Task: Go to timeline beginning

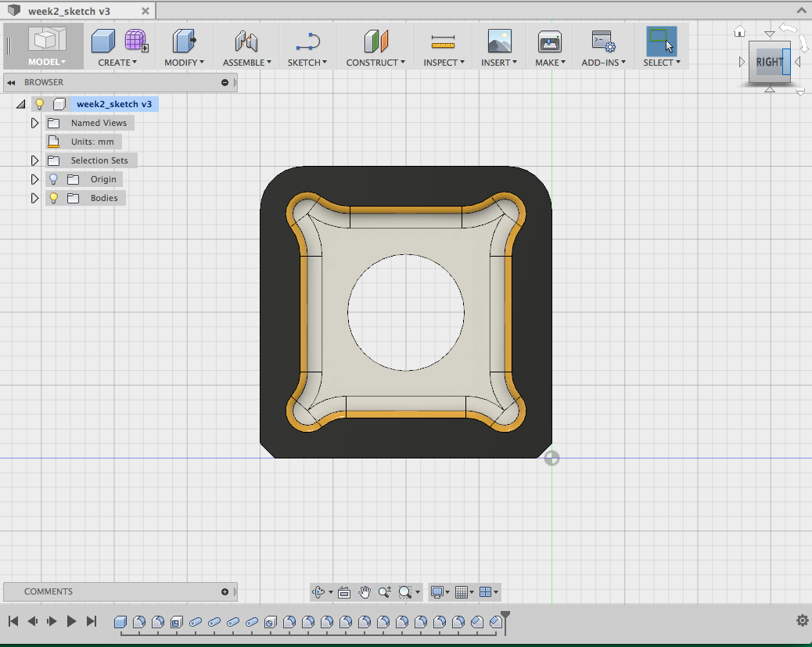Action: (x=13, y=621)
